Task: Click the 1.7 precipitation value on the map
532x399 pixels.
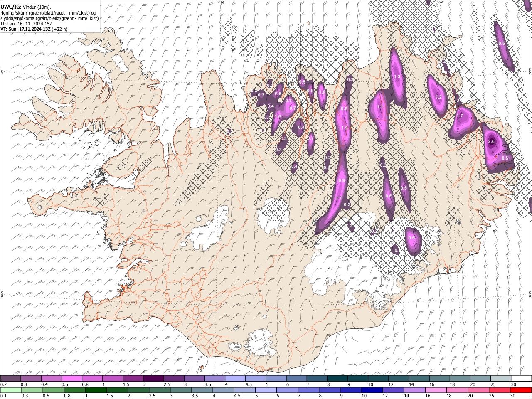Action: pyautogui.click(x=460, y=116)
